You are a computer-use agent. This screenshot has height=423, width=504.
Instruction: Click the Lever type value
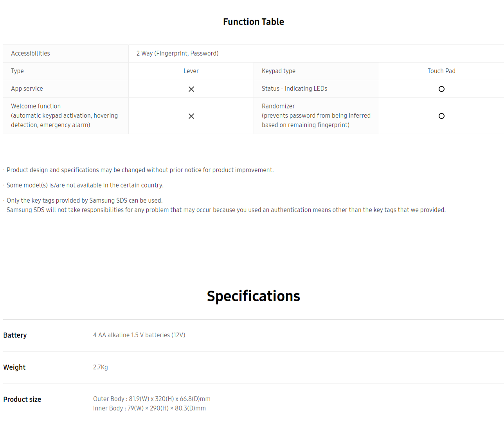pyautogui.click(x=191, y=71)
